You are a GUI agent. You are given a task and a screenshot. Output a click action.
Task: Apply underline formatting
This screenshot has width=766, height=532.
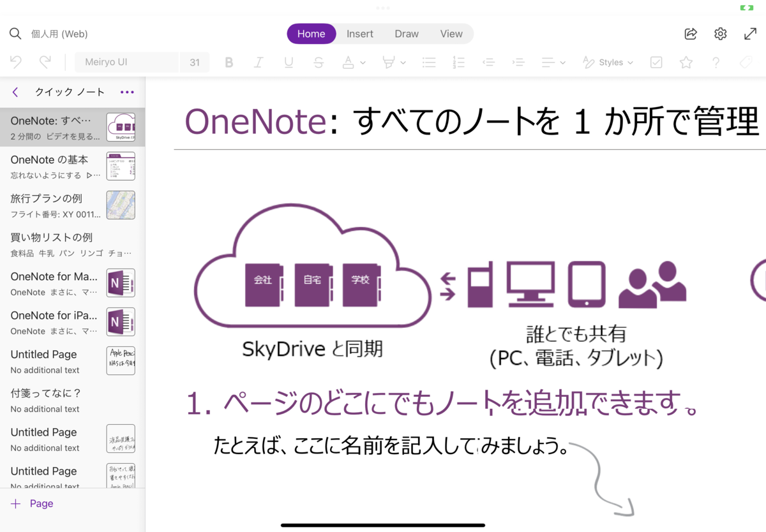[x=289, y=62]
